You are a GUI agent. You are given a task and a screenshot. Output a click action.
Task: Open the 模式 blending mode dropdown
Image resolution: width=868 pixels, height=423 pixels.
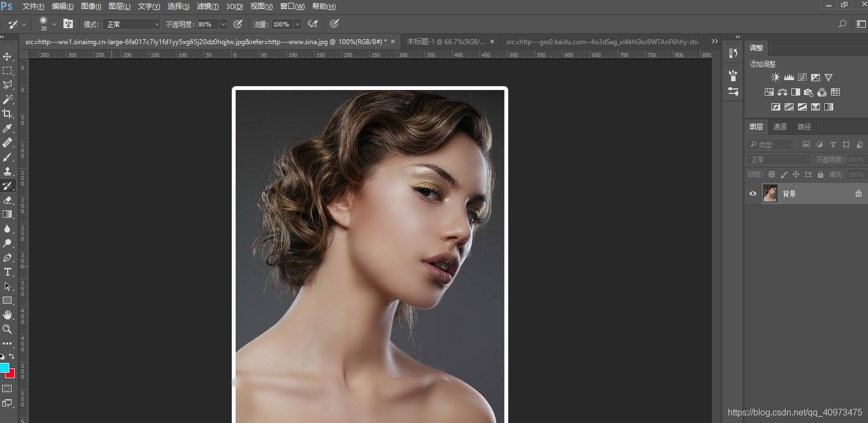[132, 24]
